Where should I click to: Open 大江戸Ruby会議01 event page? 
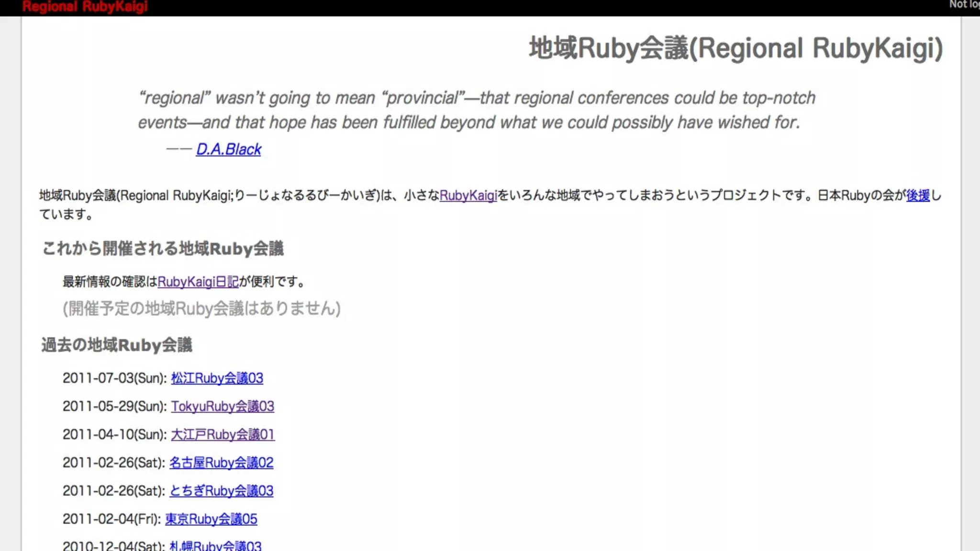[x=223, y=434]
